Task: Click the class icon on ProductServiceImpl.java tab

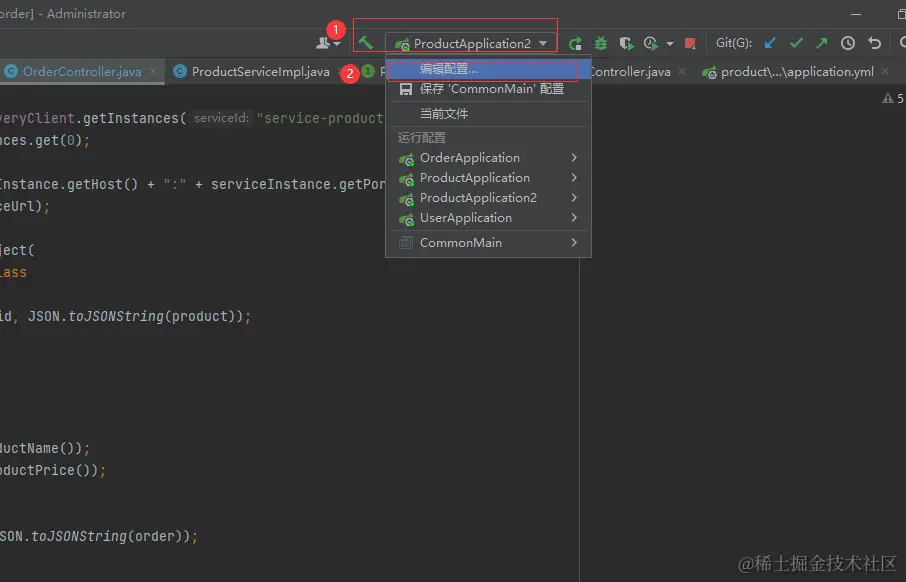Action: pos(180,71)
